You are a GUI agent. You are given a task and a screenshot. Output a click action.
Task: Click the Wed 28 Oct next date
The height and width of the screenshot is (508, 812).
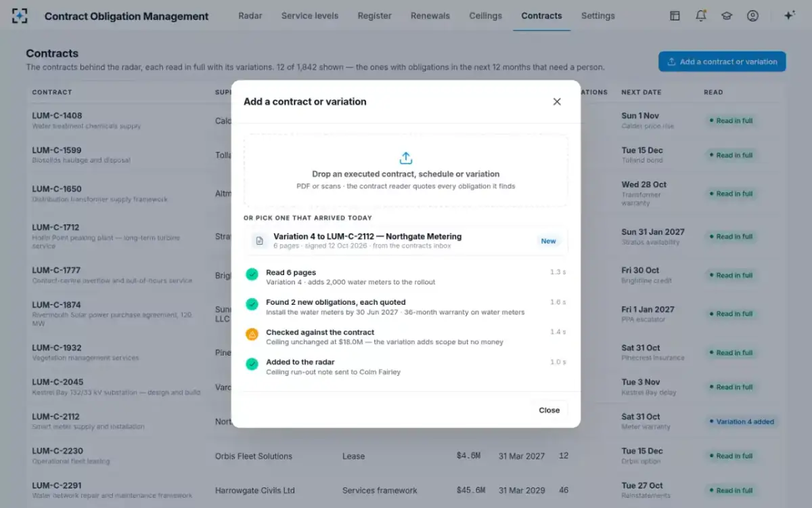point(644,184)
